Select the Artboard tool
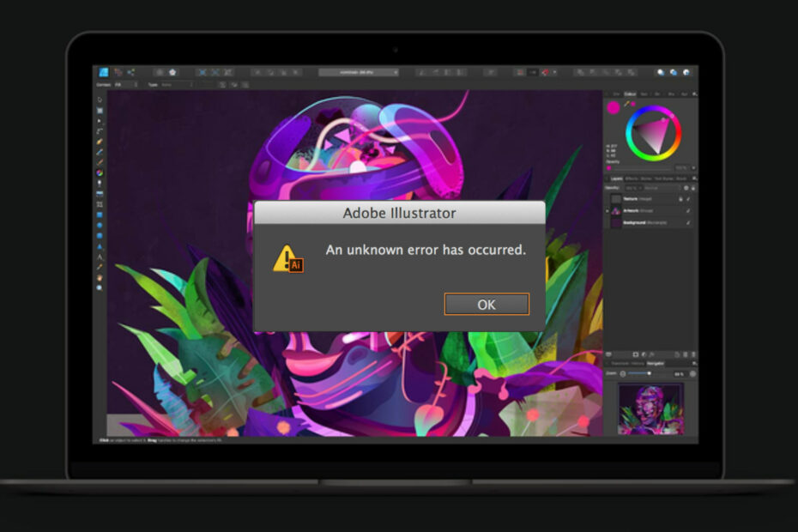This screenshot has height=532, width=798. pos(100,111)
